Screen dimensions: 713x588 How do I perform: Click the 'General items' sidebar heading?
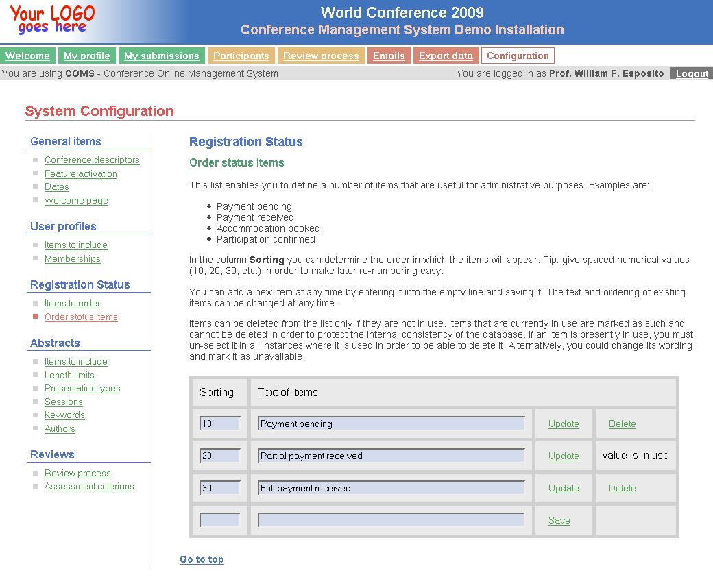tap(66, 141)
